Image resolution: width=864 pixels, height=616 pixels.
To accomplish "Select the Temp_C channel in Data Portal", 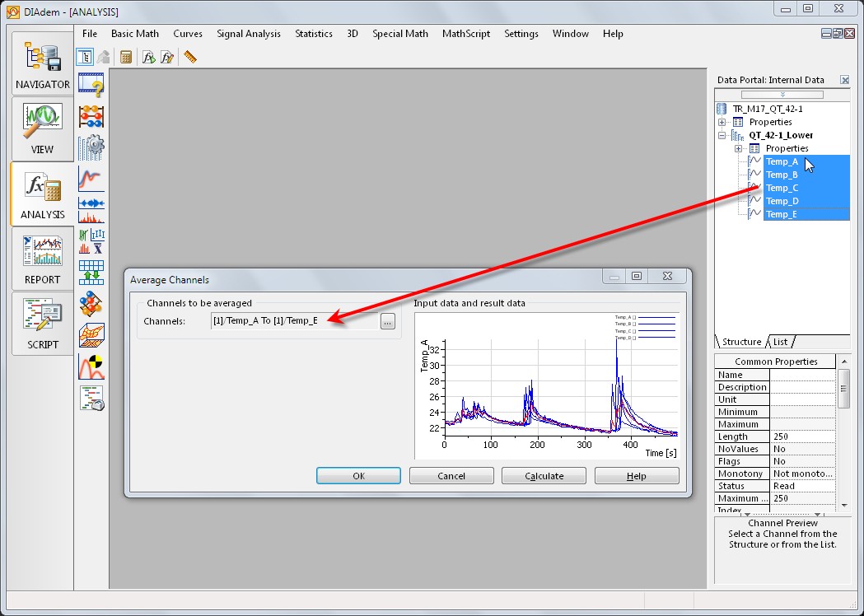I will click(781, 187).
